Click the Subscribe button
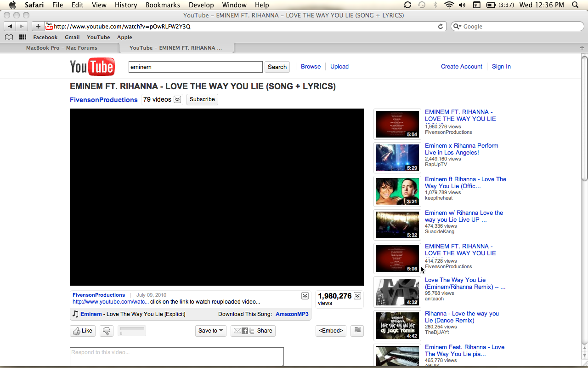 [x=202, y=99]
